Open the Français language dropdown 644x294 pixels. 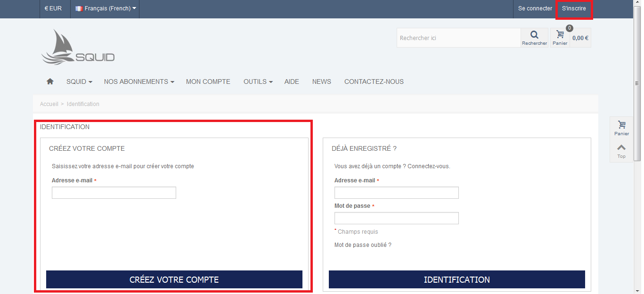click(106, 8)
